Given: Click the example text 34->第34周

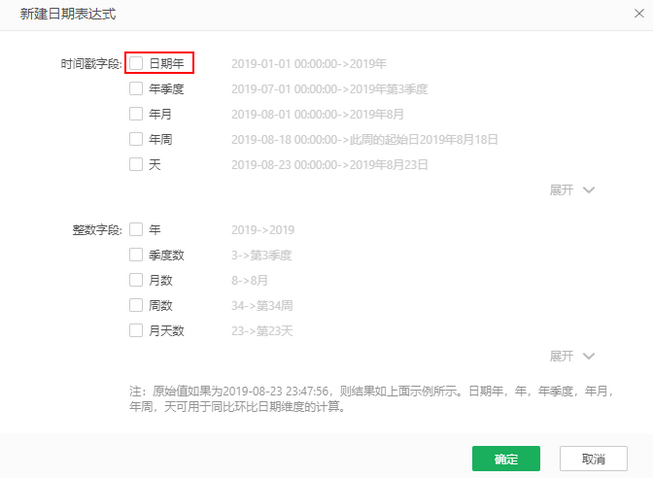Looking at the screenshot, I should coord(264,305).
